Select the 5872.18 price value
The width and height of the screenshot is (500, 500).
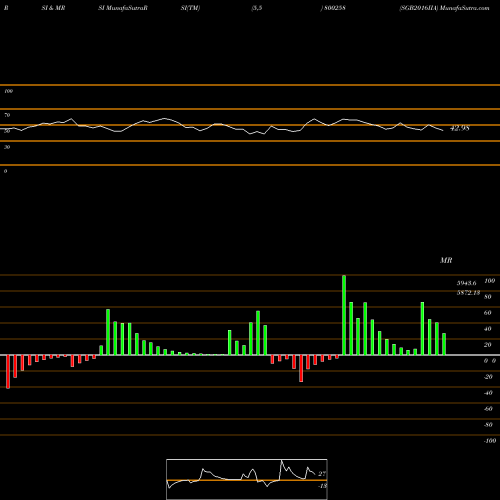(468, 293)
